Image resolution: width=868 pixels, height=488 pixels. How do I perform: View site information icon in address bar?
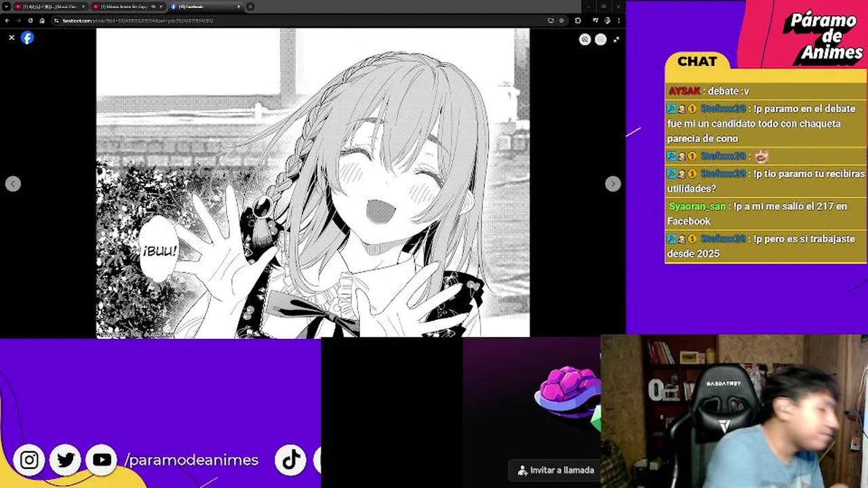click(56, 20)
